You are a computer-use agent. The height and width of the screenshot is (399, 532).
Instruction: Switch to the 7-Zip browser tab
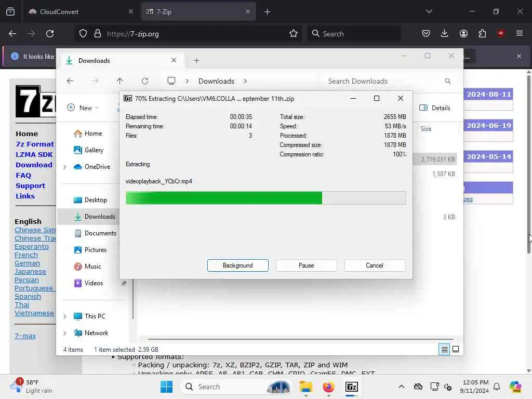[198, 11]
